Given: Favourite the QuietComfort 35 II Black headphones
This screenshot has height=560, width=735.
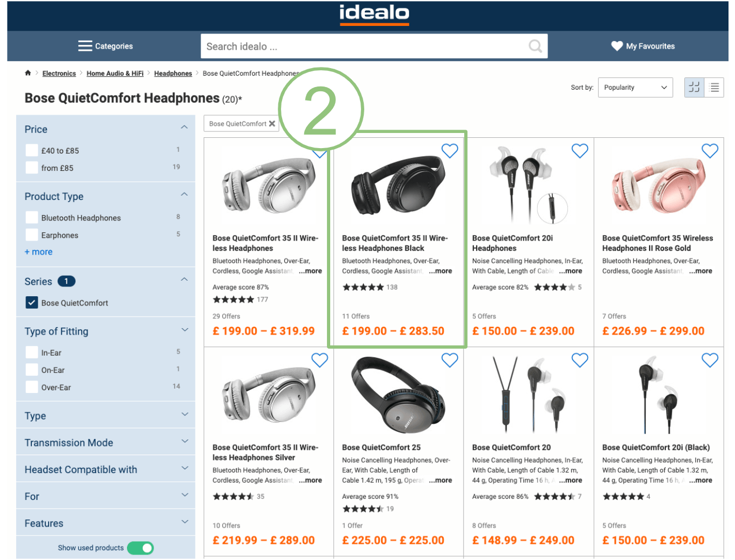Looking at the screenshot, I should [x=450, y=151].
